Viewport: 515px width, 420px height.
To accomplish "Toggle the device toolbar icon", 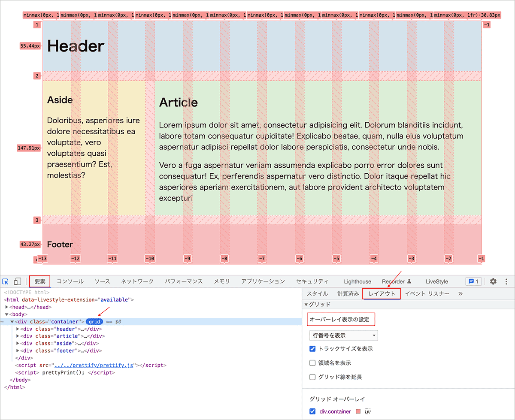I will (x=18, y=281).
